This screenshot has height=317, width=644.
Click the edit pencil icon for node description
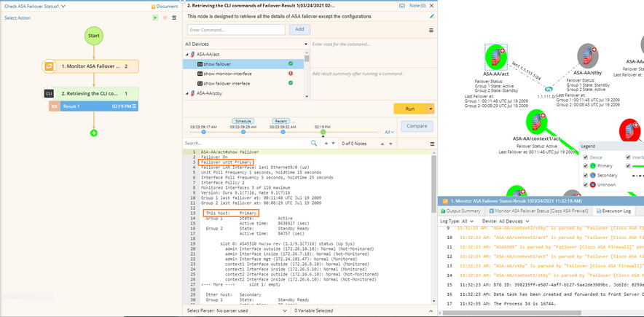pyautogui.click(x=432, y=16)
